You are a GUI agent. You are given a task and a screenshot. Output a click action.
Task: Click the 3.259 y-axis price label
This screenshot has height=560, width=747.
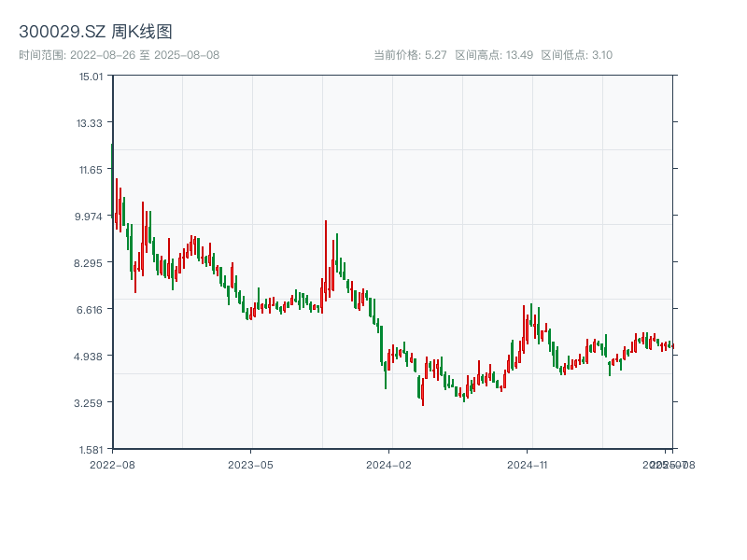coord(92,403)
